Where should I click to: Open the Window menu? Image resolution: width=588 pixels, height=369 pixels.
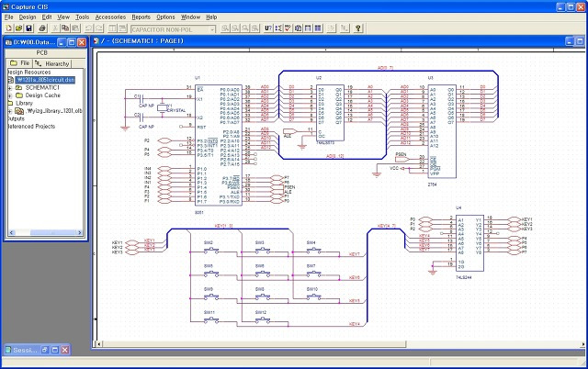pos(190,17)
